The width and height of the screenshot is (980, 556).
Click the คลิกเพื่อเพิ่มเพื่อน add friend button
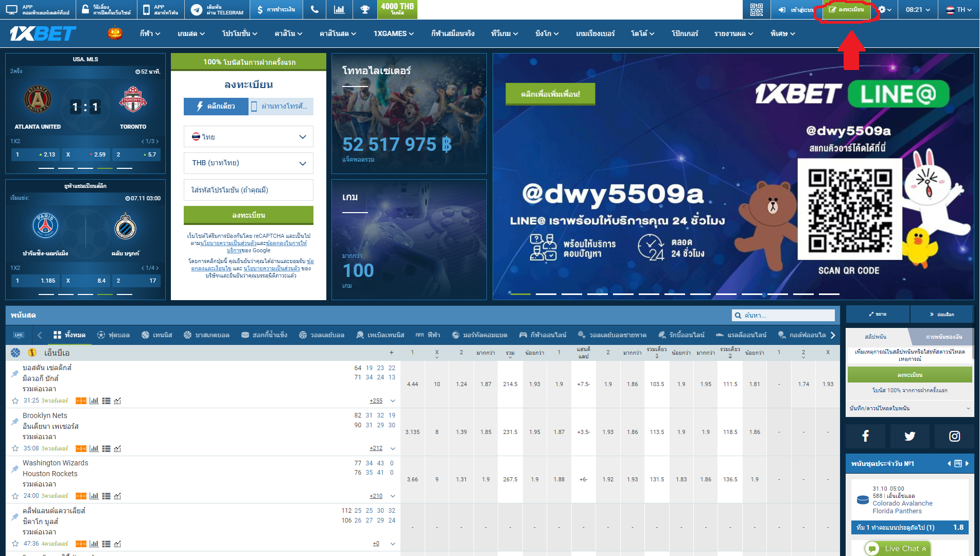coord(550,94)
